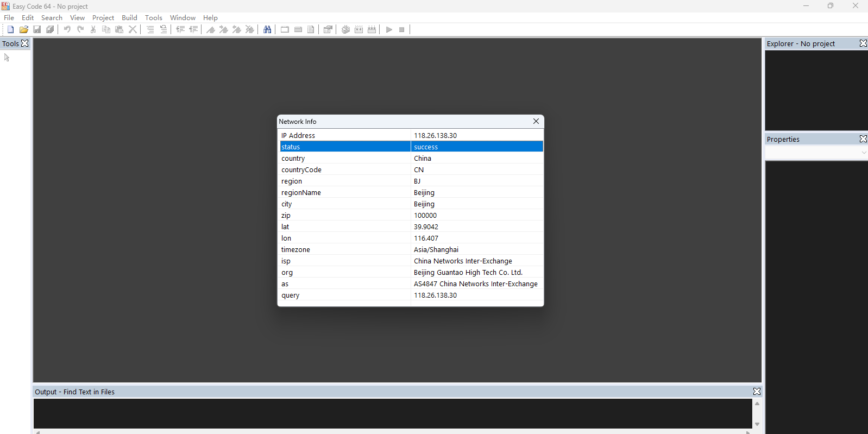
Task: Open the Build menu
Action: [129, 18]
